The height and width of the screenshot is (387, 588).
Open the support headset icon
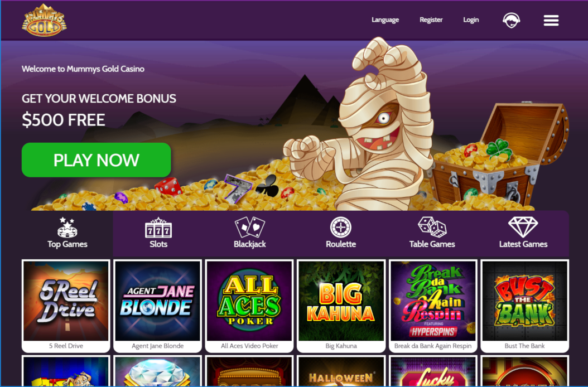(x=511, y=20)
